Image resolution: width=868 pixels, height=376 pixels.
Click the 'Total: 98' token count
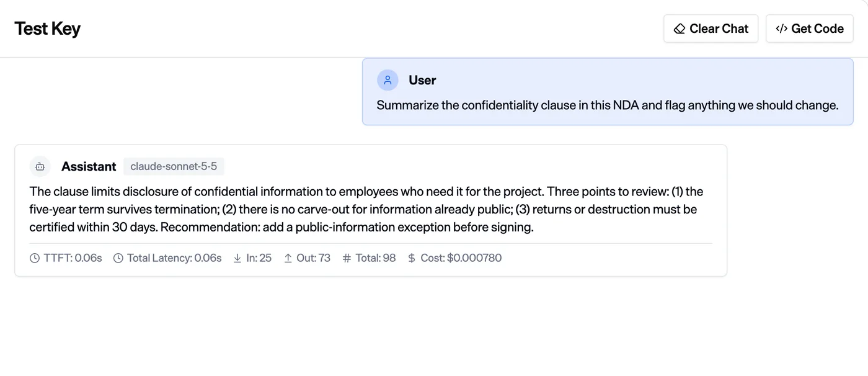[x=376, y=258]
